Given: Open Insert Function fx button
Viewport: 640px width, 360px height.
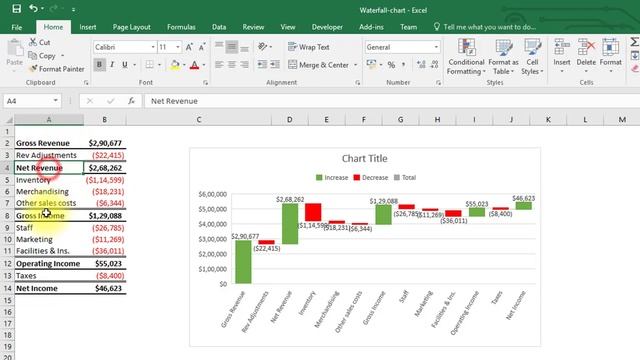Looking at the screenshot, I should (x=131, y=101).
